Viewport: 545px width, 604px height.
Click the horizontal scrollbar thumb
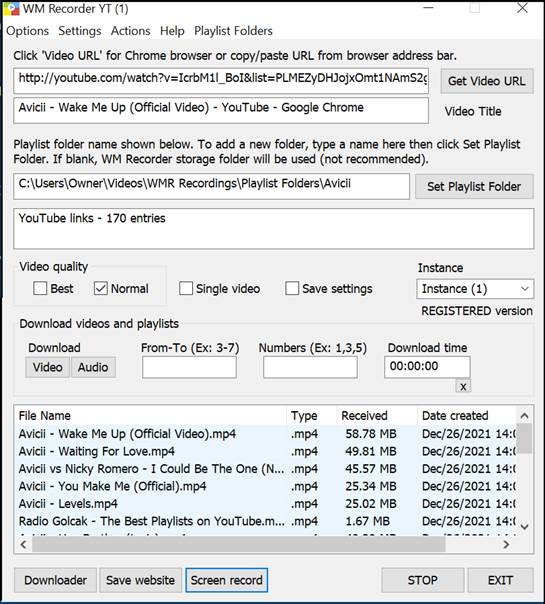tap(238, 544)
